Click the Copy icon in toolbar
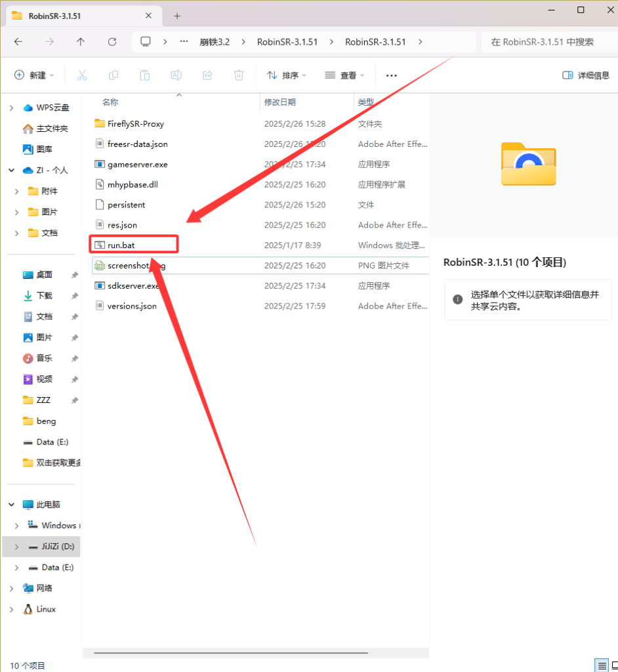The height and width of the screenshot is (672, 618). [x=113, y=75]
